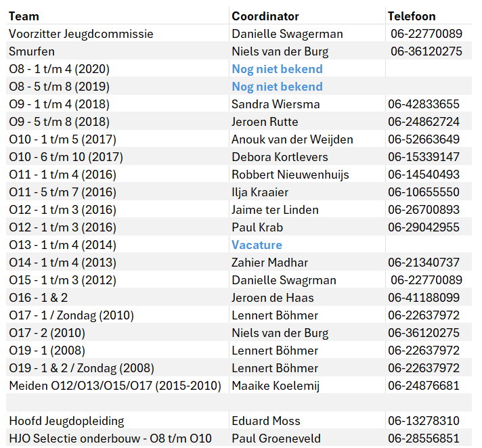Viewport: 482px width, 448px height.
Task: Select Paul Krab in the Coordinator column
Action: coord(257,227)
